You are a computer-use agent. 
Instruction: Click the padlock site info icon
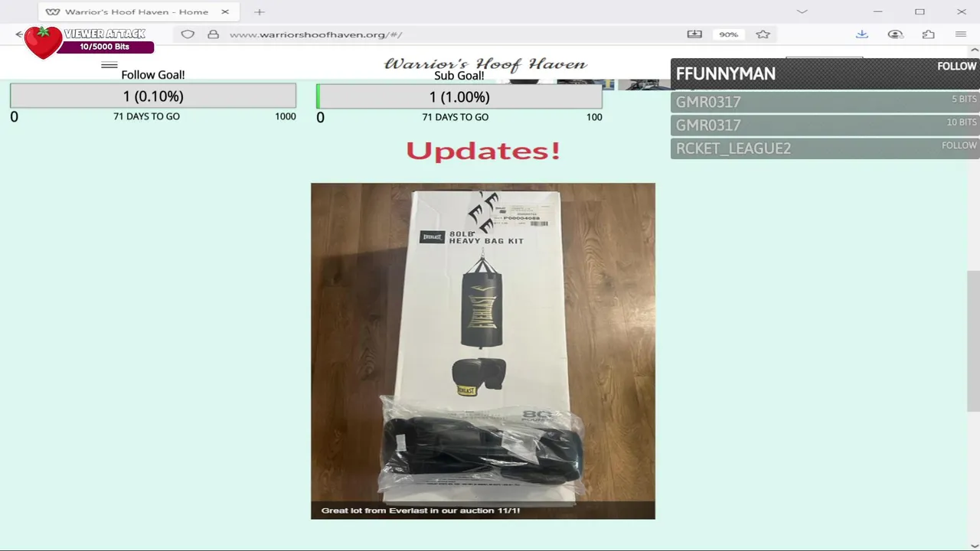tap(214, 34)
